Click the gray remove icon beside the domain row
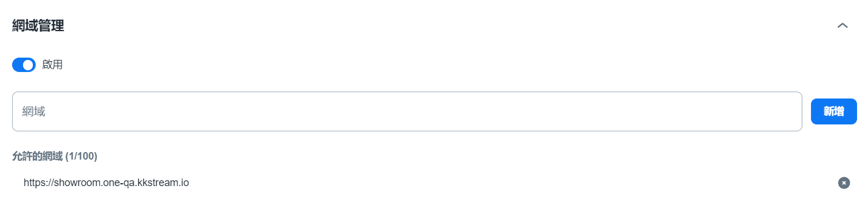Screen dimensions: 868x212 point(844,183)
